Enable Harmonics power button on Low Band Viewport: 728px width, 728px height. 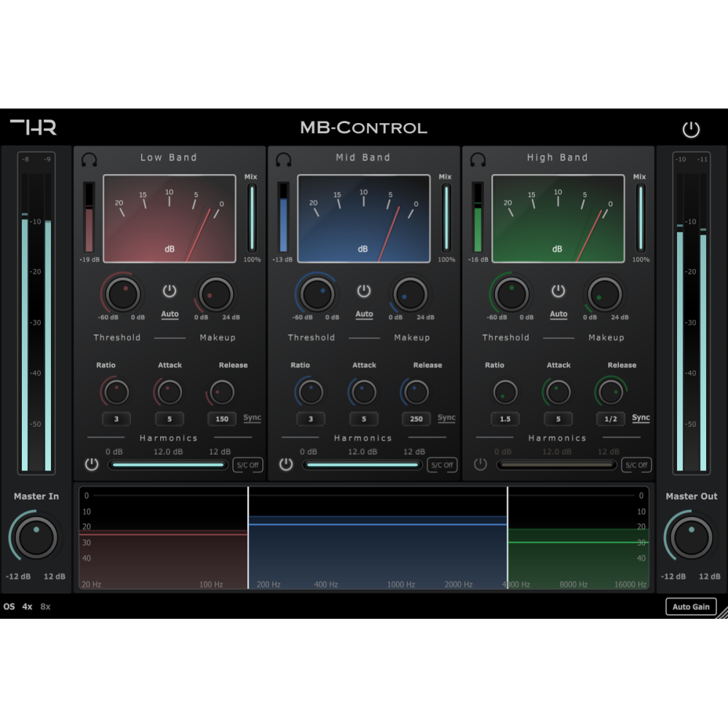90,464
